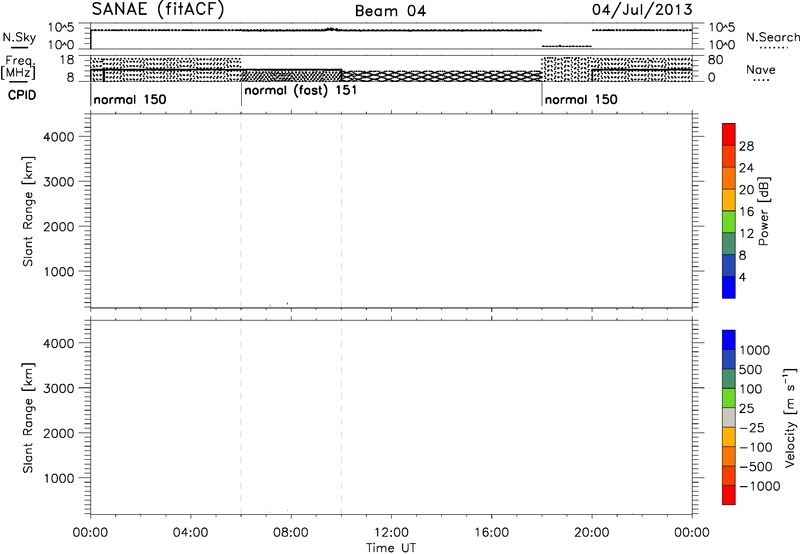The image size is (800, 554).
Task: Click the -25 value on velocity colorbar
Action: point(752,428)
